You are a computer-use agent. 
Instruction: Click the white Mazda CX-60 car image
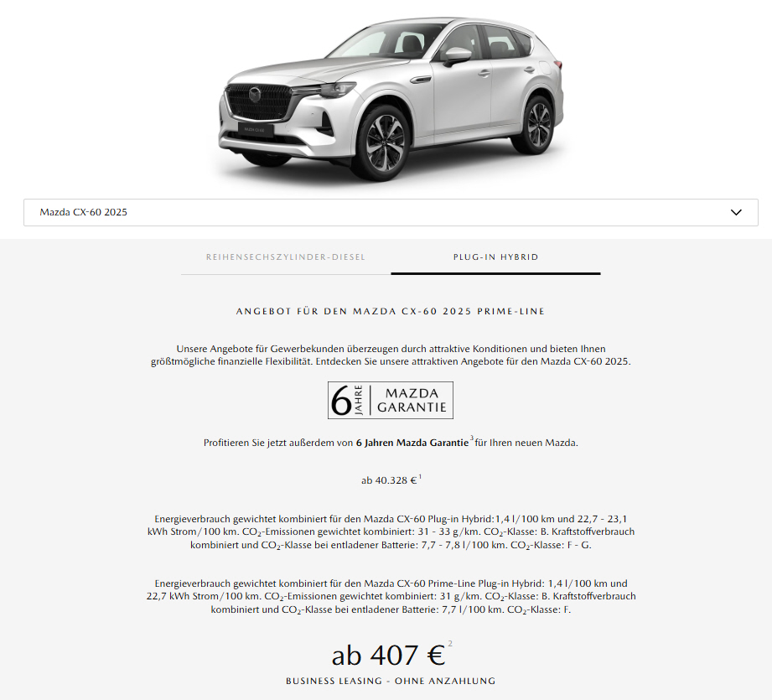391,97
